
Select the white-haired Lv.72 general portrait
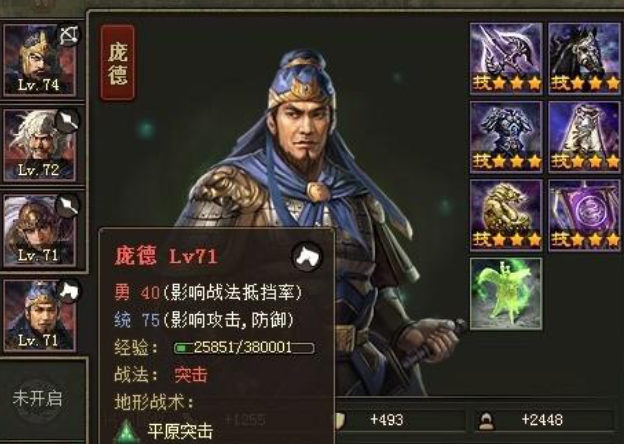(x=40, y=145)
